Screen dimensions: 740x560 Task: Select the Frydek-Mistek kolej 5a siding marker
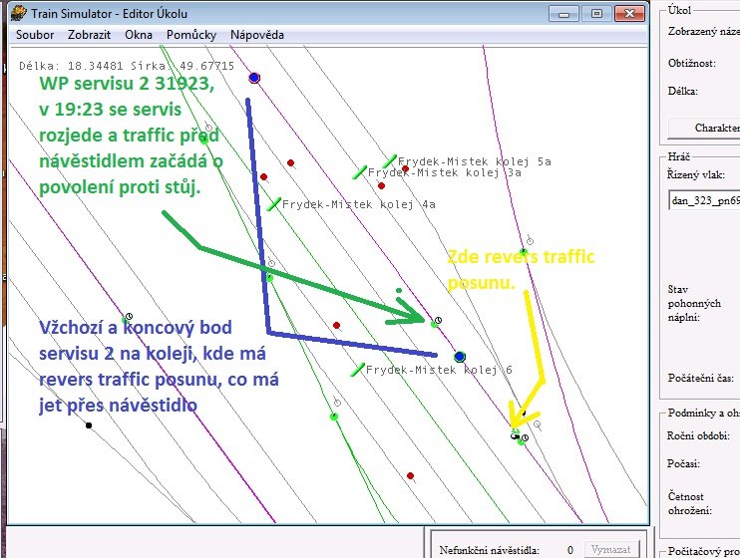(390, 161)
